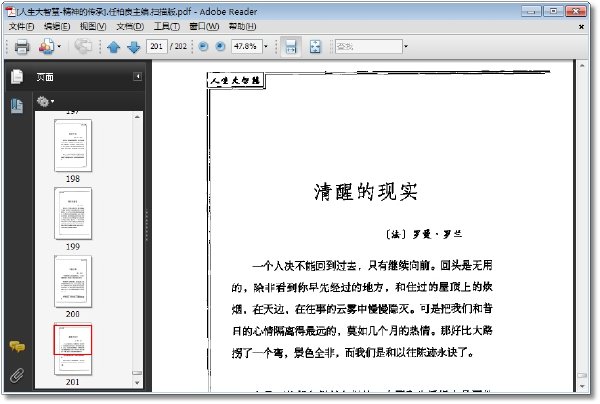Click document scroll up arrow
Image resolution: width=600 pixels, height=404 pixels.
[582, 66]
